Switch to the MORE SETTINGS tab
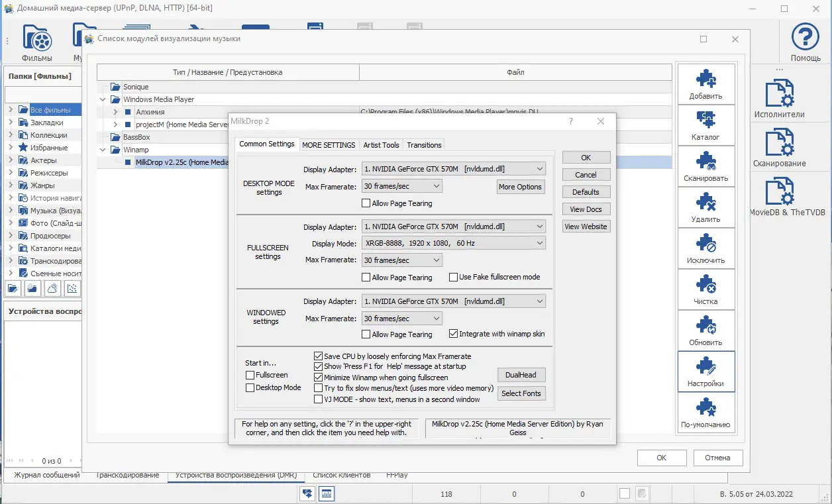Image resolution: width=832 pixels, height=504 pixels. point(329,145)
